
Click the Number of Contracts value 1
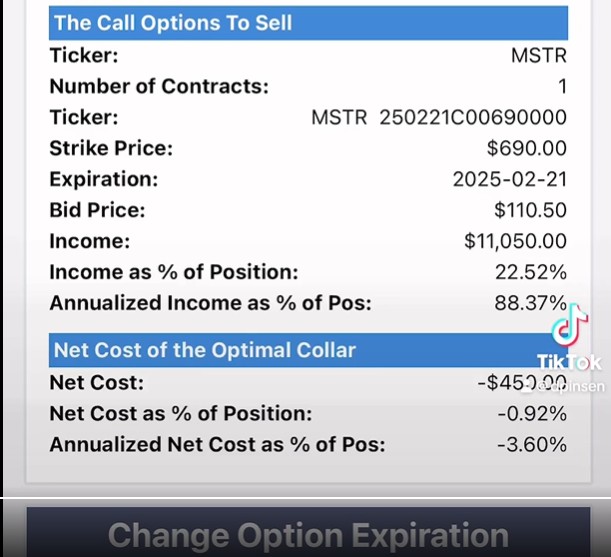click(561, 86)
